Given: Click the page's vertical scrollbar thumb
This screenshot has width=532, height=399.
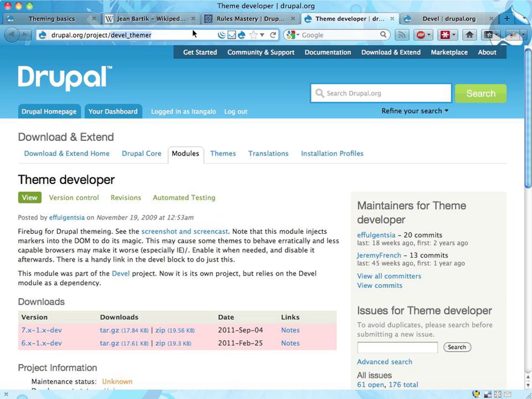Looking at the screenshot, I should pyautogui.click(x=528, y=118).
